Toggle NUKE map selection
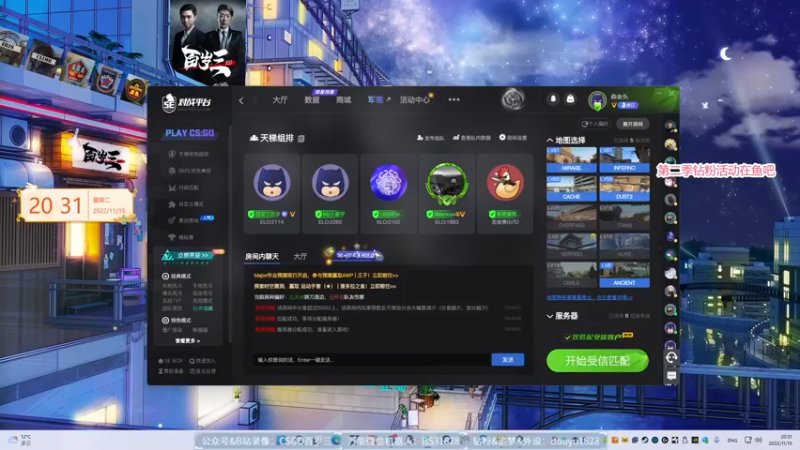 coord(624,246)
